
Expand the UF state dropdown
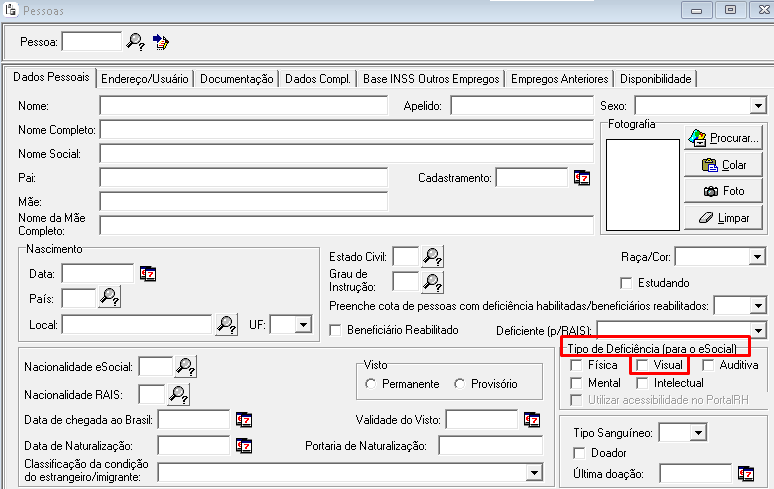pyautogui.click(x=303, y=324)
